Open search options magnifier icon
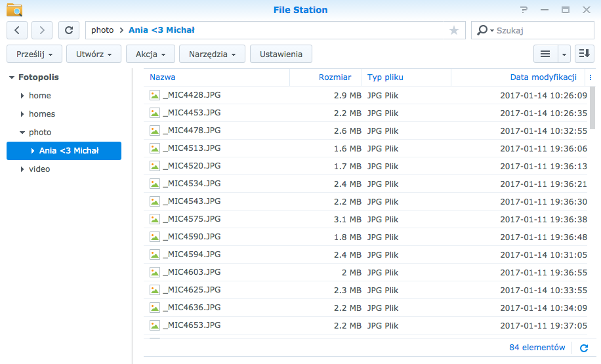Screen dimensions: 601x364 (485, 30)
